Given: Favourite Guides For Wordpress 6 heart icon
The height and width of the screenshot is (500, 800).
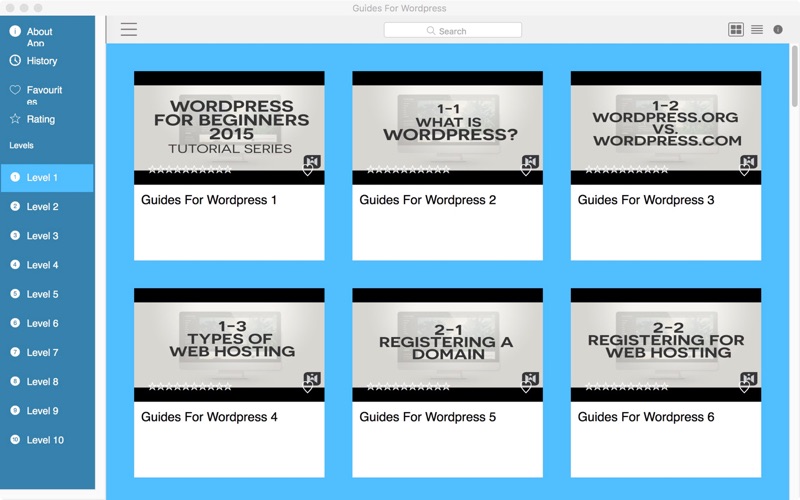Looking at the screenshot, I should pos(744,388).
